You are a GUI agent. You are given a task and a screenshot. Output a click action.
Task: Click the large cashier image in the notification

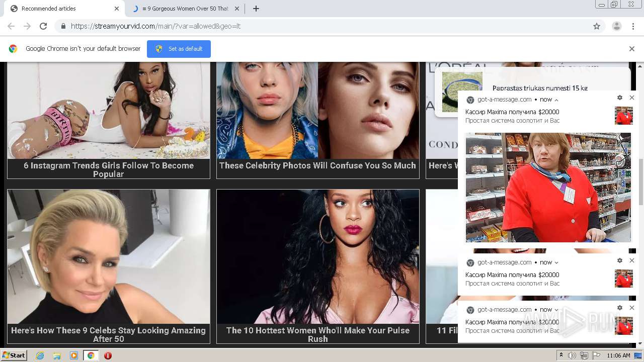click(x=548, y=188)
